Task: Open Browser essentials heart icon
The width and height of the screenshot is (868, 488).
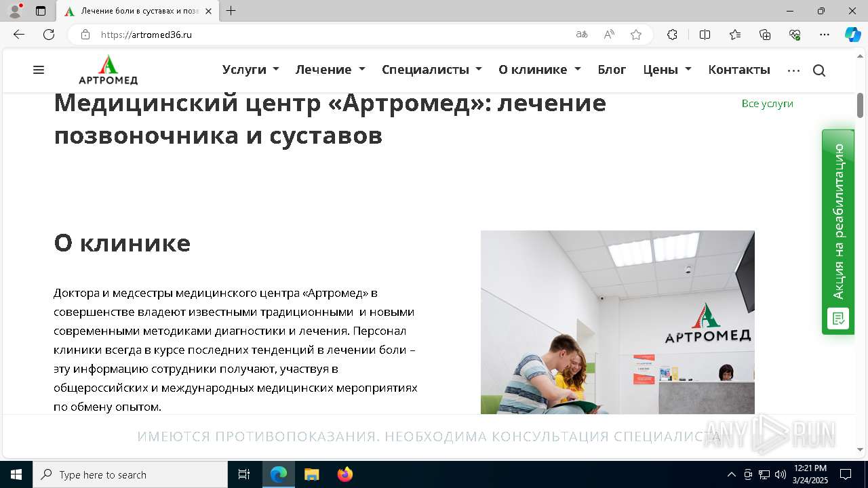Action: (x=795, y=35)
